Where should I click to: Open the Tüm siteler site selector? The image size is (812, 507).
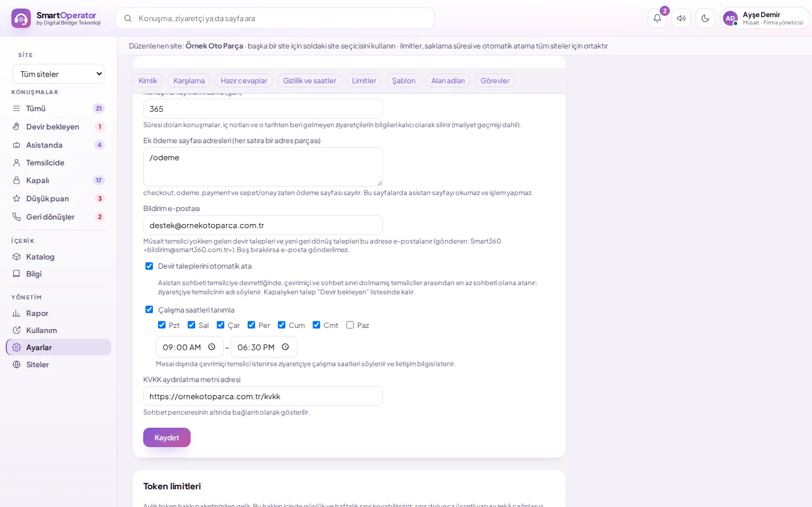(59, 74)
